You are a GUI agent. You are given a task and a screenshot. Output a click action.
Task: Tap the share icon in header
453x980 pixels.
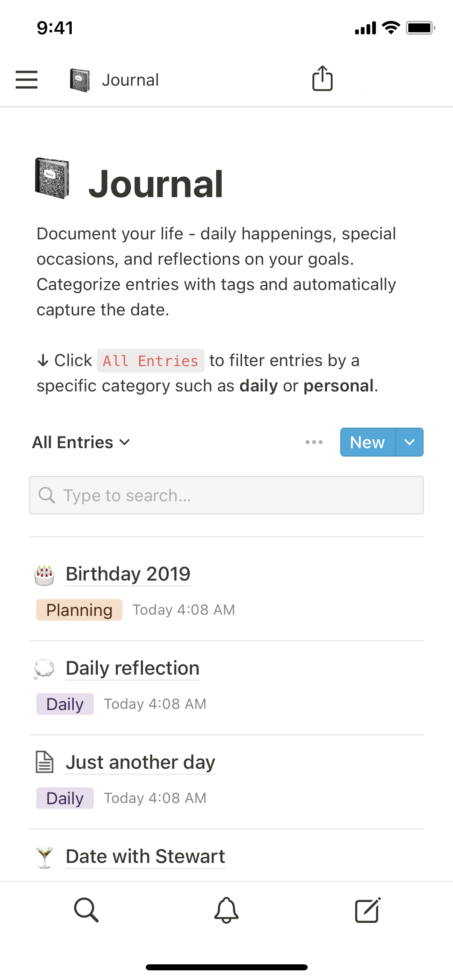(x=322, y=78)
